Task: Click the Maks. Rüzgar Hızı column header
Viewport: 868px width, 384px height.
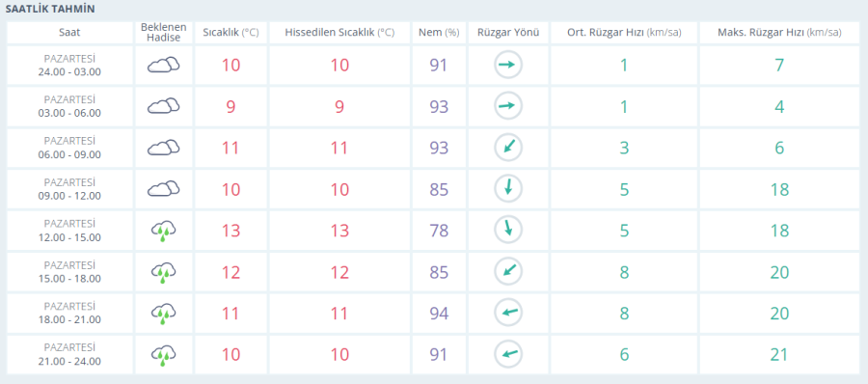Action: (779, 33)
